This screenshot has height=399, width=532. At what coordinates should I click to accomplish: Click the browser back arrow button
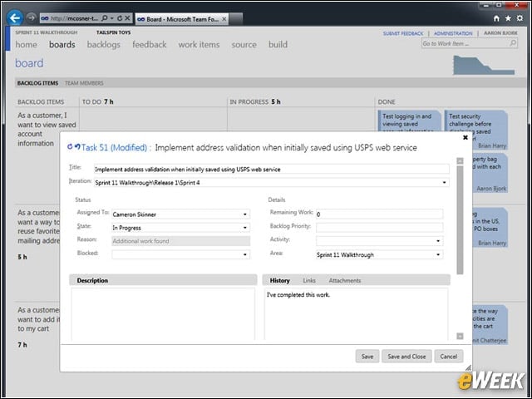point(15,17)
